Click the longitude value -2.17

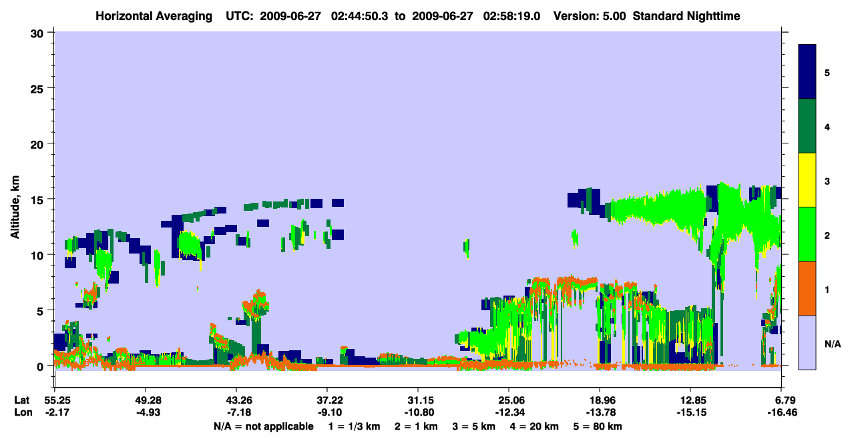57,413
